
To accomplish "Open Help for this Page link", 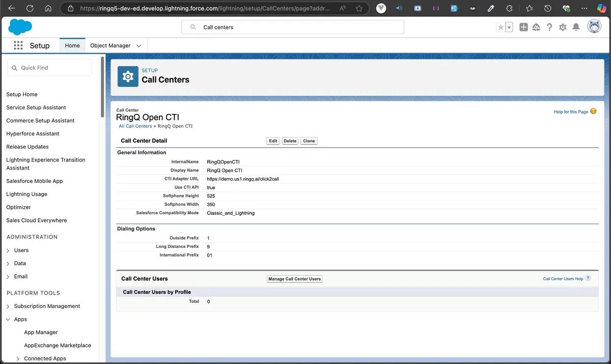I will [571, 111].
